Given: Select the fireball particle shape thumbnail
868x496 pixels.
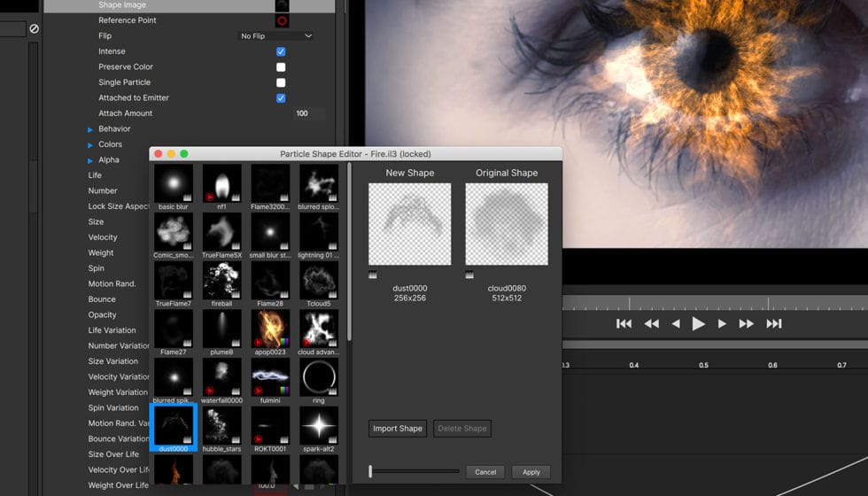Looking at the screenshot, I should click(221, 280).
